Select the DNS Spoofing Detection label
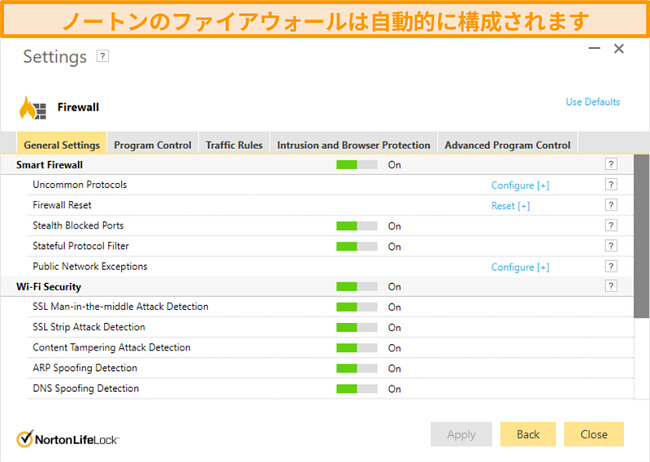This screenshot has height=462, width=650. (x=86, y=388)
